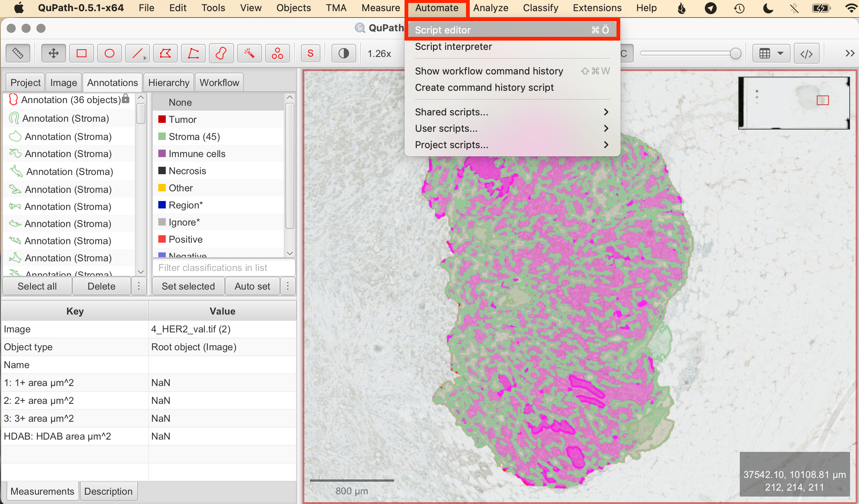Viewport: 859px width, 504px height.
Task: Select the Rectangle annotation tool
Action: (82, 54)
